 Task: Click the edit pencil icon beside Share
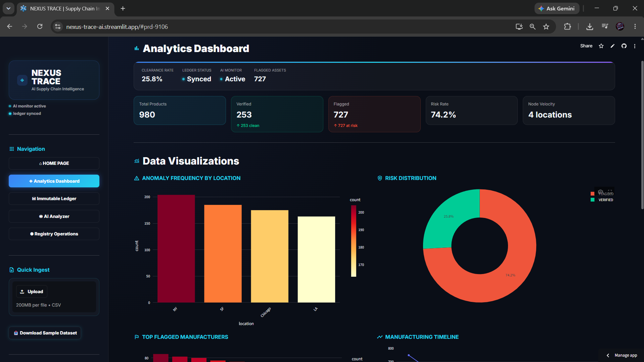pos(612,46)
